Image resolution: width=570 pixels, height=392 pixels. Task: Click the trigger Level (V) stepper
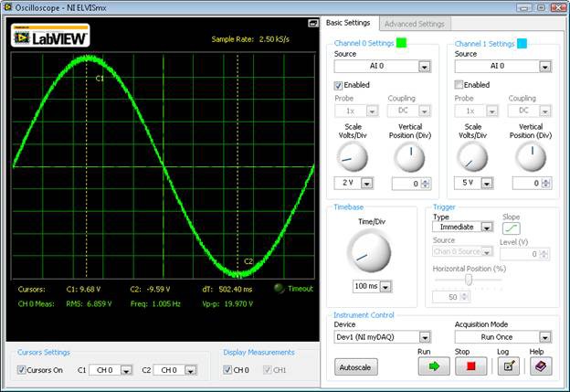[x=544, y=254]
